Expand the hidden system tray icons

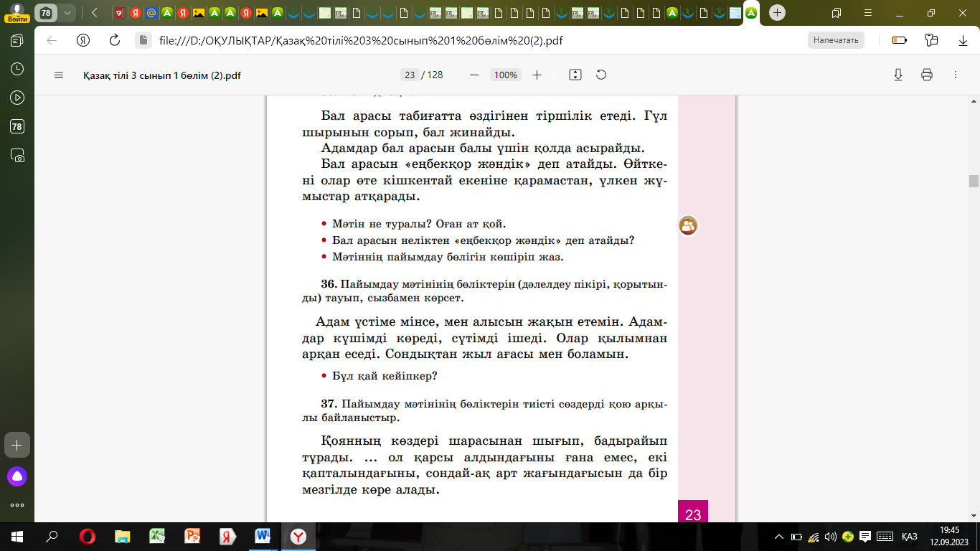pos(779,537)
